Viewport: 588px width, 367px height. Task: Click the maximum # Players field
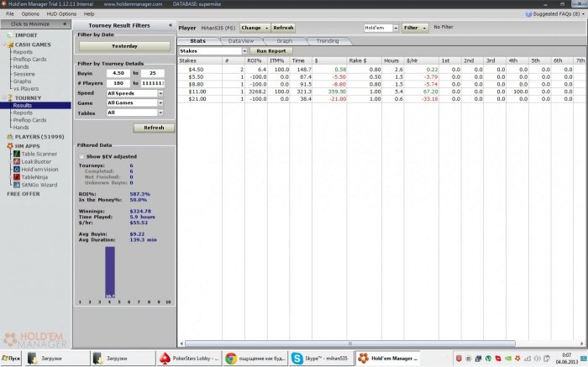153,83
